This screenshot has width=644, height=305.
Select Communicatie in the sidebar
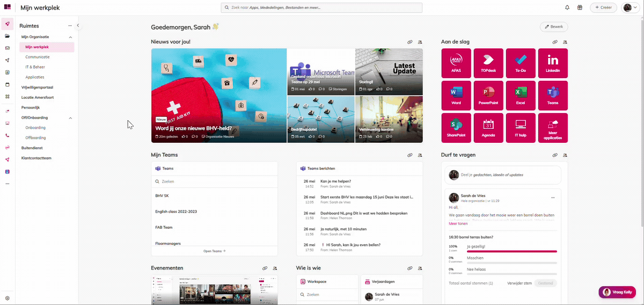(38, 57)
